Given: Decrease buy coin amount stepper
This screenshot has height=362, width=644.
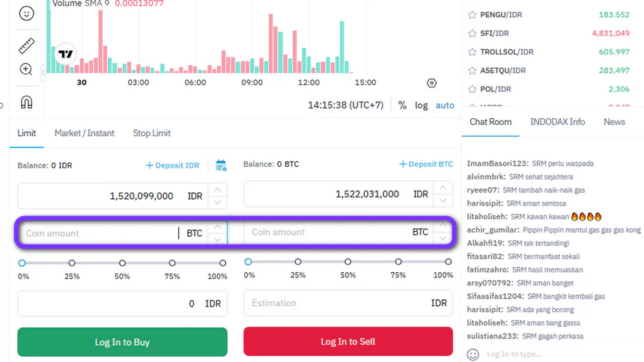Looking at the screenshot, I should pyautogui.click(x=218, y=239).
